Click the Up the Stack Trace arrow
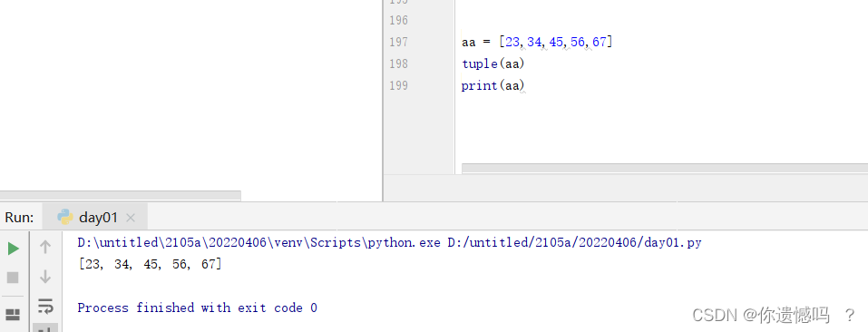868x332 pixels. pyautogui.click(x=45, y=248)
